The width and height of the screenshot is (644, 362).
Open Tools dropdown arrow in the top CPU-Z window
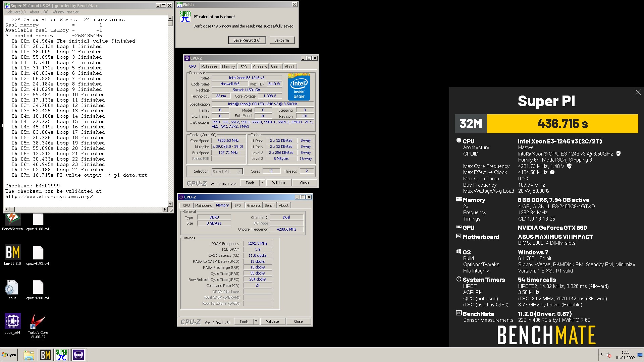pos(262,183)
